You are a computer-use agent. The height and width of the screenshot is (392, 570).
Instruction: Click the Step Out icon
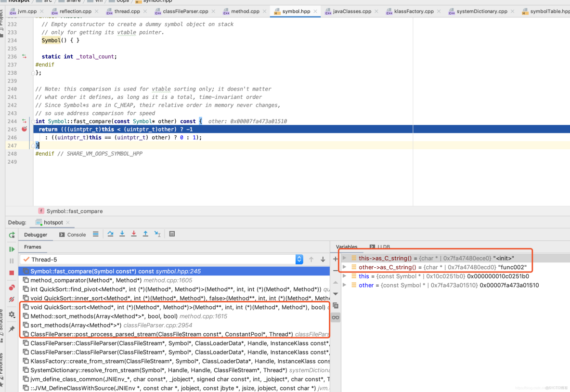(145, 234)
